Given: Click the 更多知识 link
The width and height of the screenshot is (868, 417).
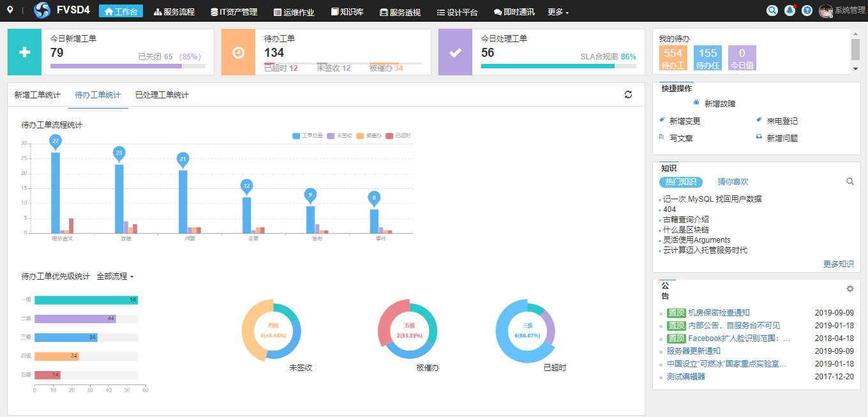Looking at the screenshot, I should click(838, 264).
